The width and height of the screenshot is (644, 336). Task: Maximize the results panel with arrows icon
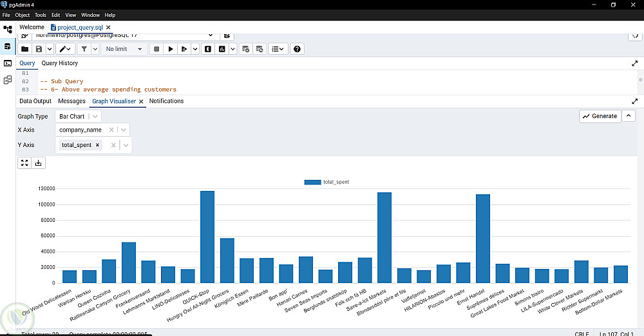coord(634,101)
